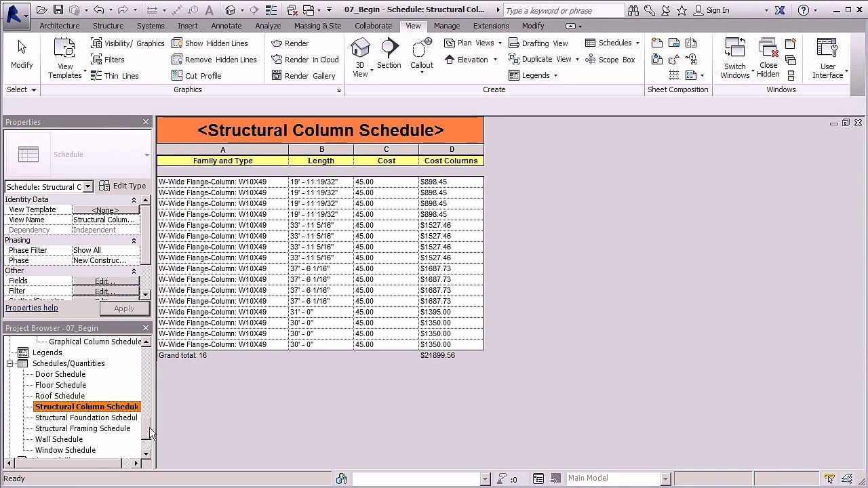Collapse the Phasing properties group
Image resolution: width=868 pixels, height=488 pixels.
[x=134, y=240]
